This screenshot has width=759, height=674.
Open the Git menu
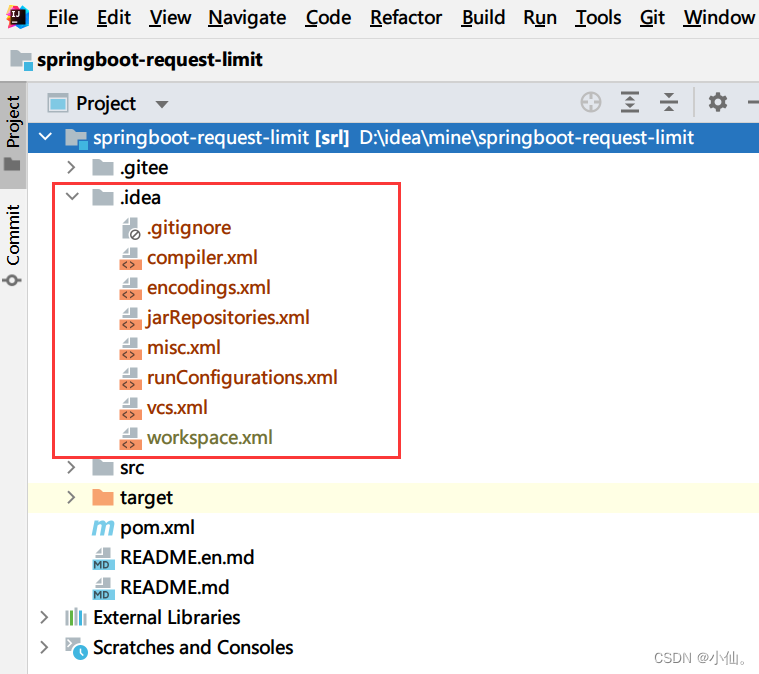(x=652, y=18)
